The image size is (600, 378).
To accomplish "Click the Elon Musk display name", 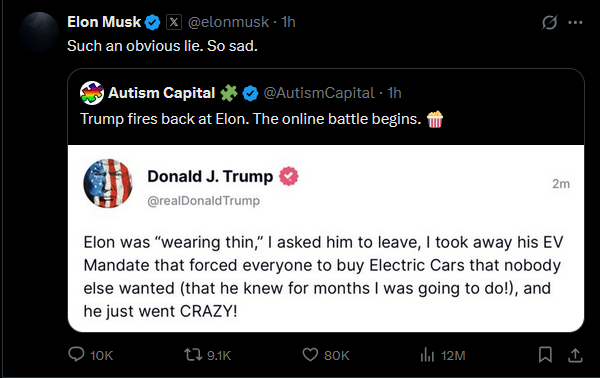I will point(104,22).
